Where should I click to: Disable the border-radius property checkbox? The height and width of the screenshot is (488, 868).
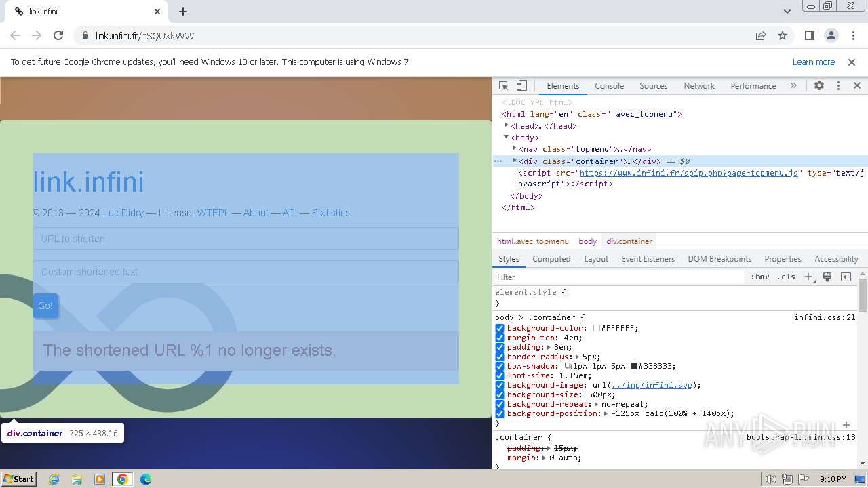tap(500, 357)
